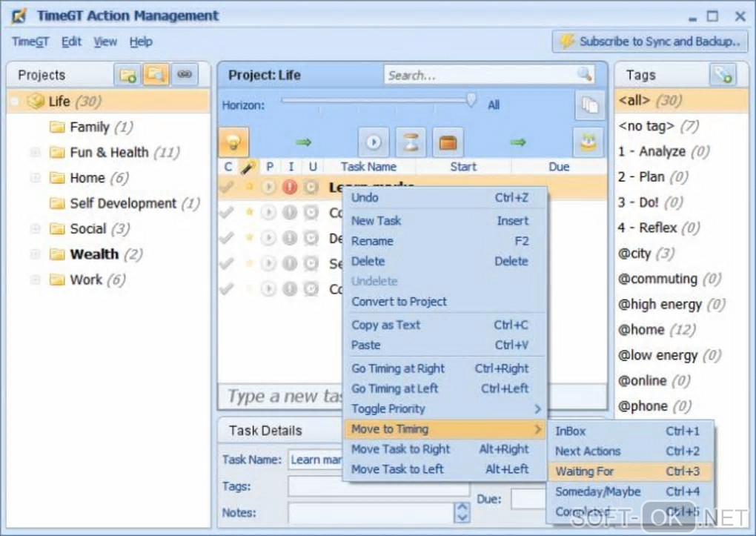Click the add new project folder icon

point(127,75)
